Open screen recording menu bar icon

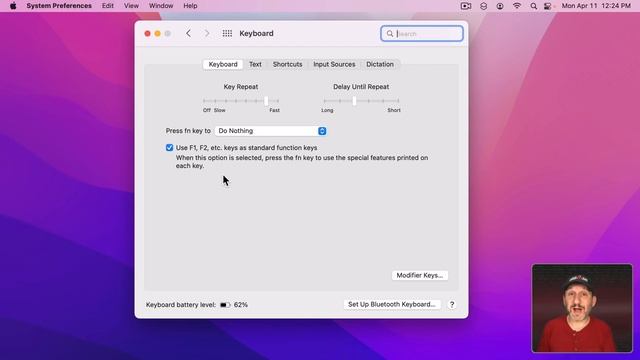click(x=466, y=6)
